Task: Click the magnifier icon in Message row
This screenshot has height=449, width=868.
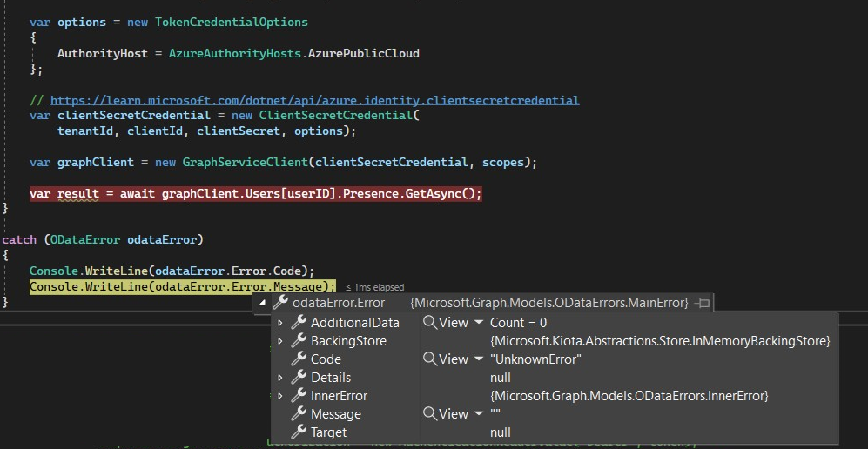Action: [430, 413]
